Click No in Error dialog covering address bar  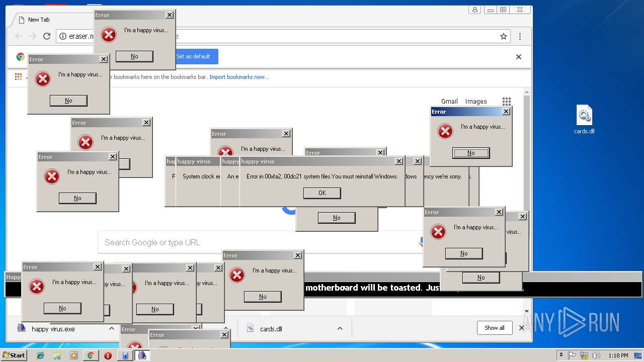pyautogui.click(x=134, y=56)
